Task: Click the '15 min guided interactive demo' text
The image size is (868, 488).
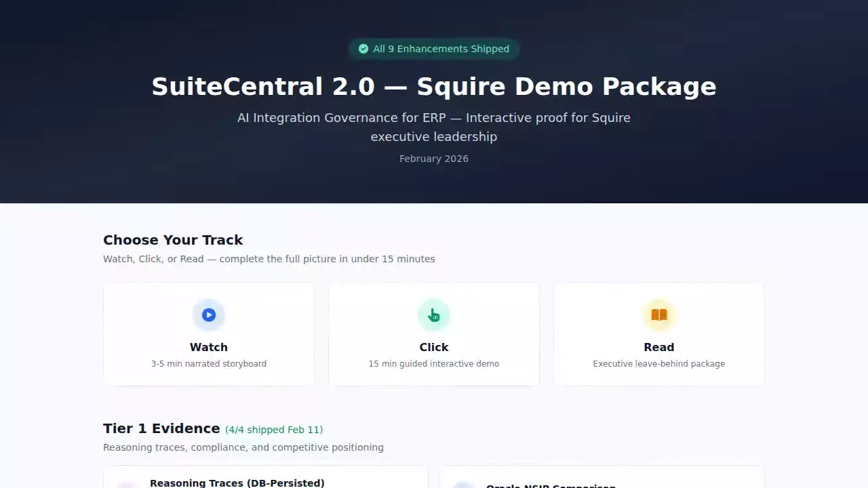Action: point(434,364)
